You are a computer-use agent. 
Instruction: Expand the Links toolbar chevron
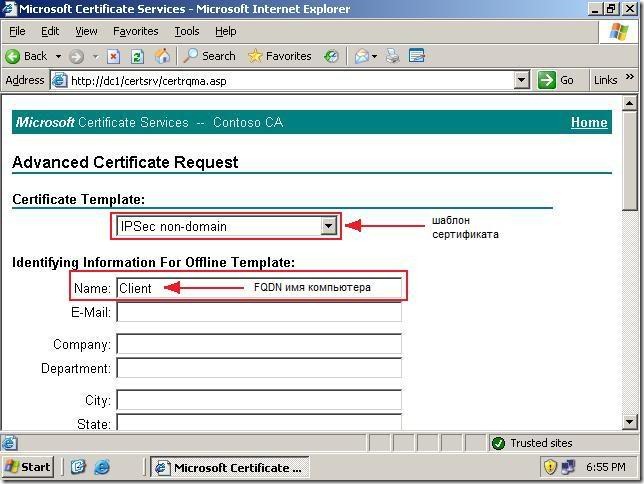coord(630,77)
